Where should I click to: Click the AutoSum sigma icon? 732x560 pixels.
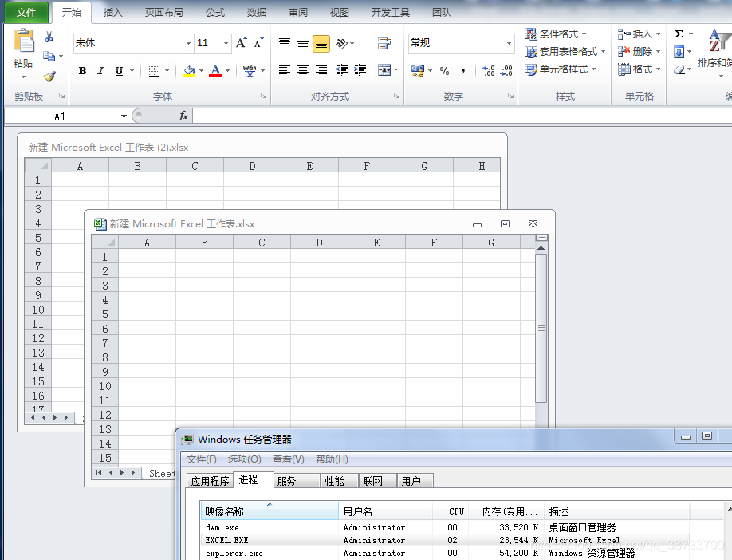679,34
